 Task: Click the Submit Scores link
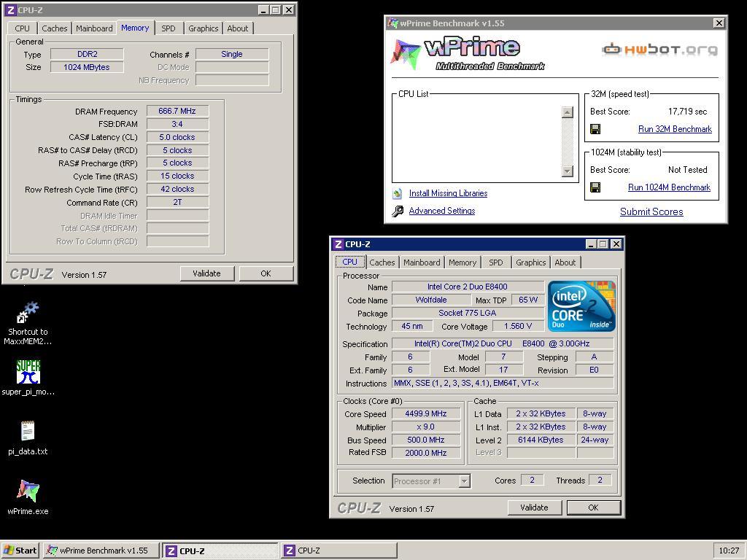click(651, 212)
